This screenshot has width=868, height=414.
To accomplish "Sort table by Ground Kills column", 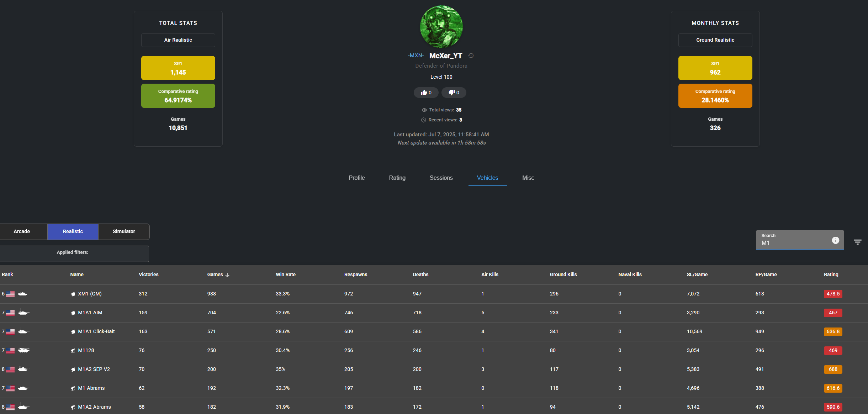I will [563, 274].
